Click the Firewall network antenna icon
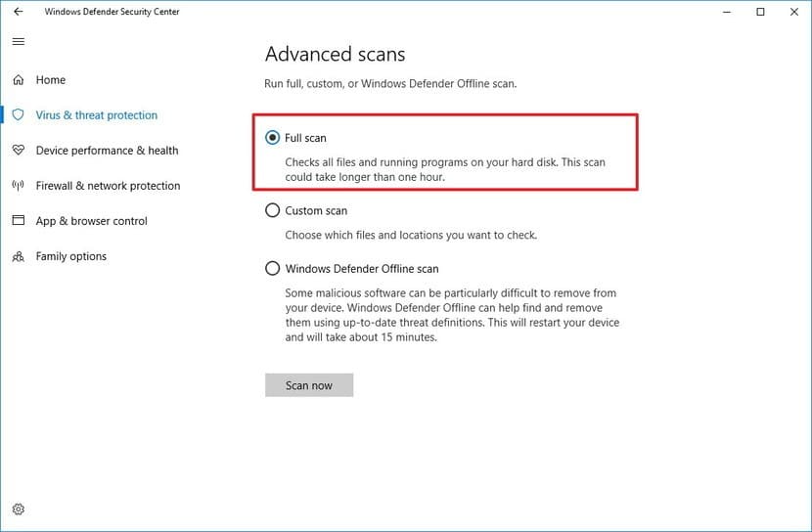The image size is (812, 532). pos(19,185)
